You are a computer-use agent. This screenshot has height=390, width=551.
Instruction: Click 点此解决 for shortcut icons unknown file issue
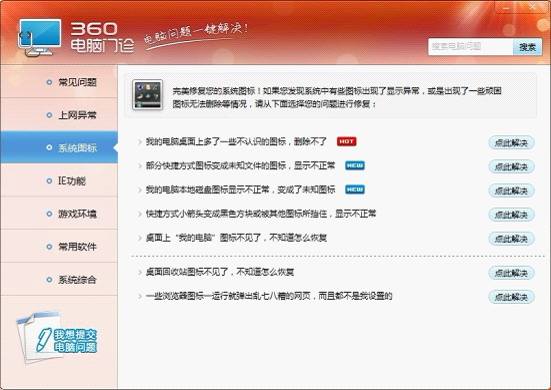[x=511, y=167]
